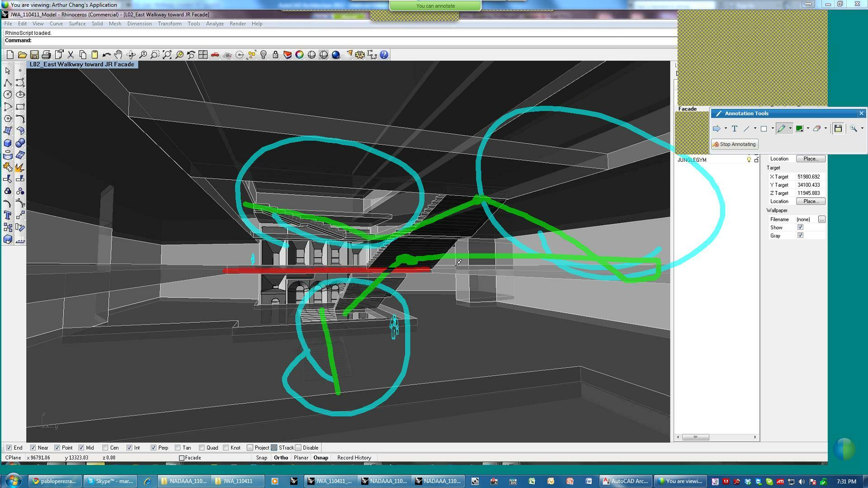Image resolution: width=868 pixels, height=488 pixels.
Task: Open the Surface menu
Action: point(77,23)
